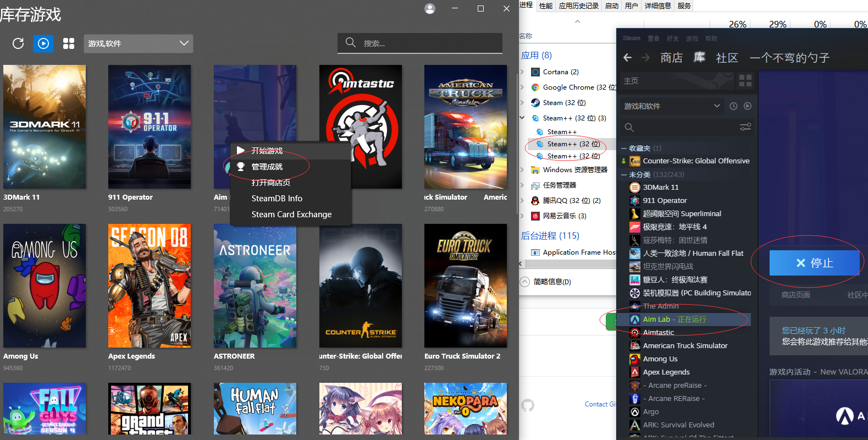This screenshot has height=440, width=868.
Task: Expand the Steam (32 位) process row
Action: click(522, 103)
